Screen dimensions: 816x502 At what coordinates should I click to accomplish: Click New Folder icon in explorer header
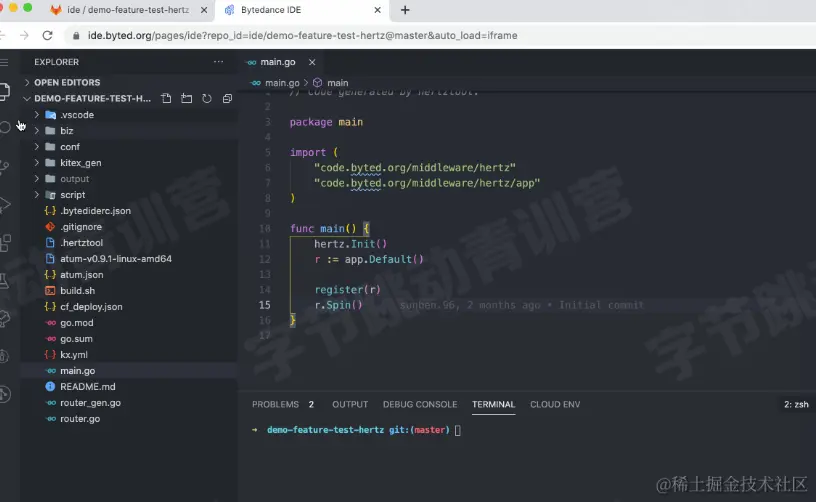186,98
